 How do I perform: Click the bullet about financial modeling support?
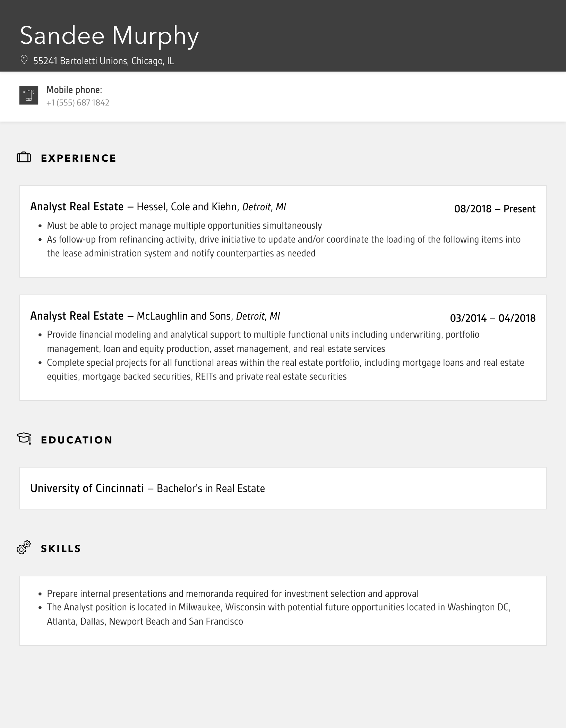[263, 341]
